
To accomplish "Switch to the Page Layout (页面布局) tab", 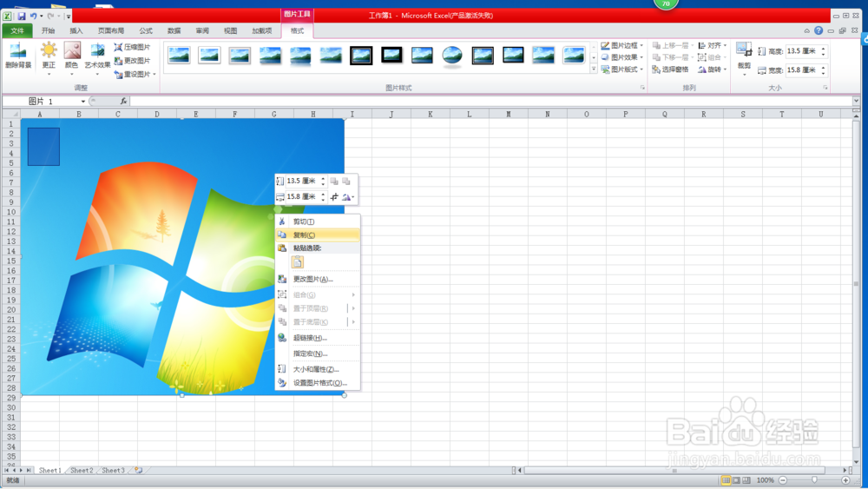I will (x=111, y=30).
